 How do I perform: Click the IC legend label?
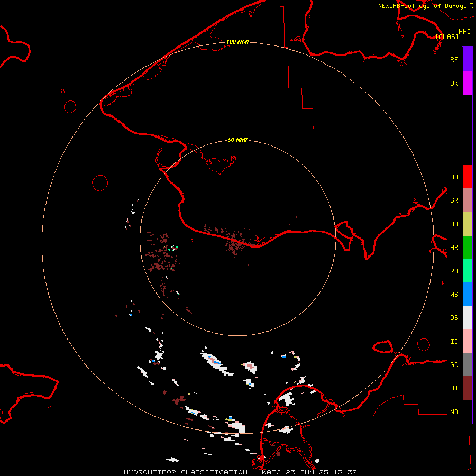point(454,342)
